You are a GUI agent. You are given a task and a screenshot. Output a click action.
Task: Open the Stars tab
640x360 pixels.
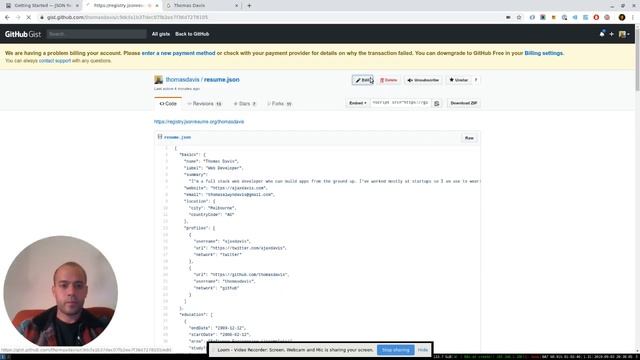point(244,104)
